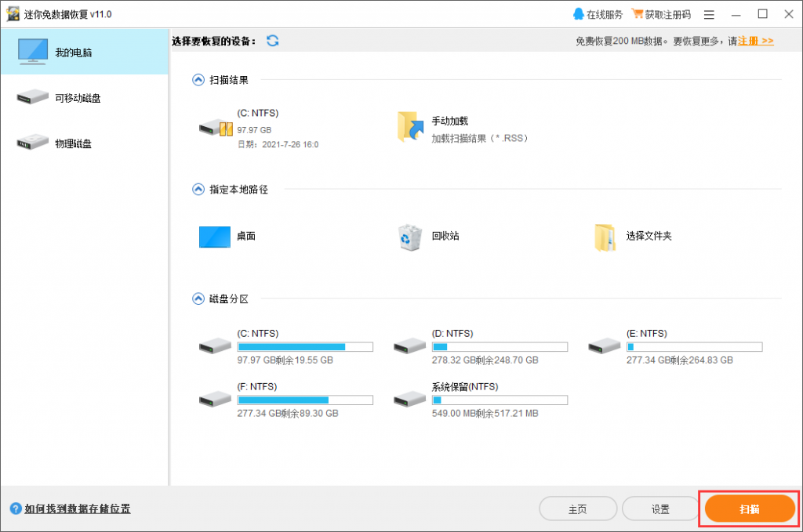This screenshot has width=803, height=532.
Task: Click the (E: NTFS) partition label
Action: coord(647,334)
